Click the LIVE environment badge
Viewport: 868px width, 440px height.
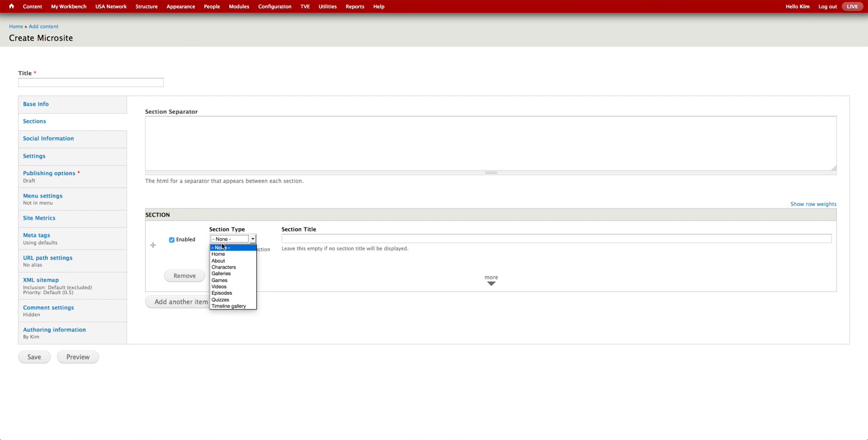point(852,6)
